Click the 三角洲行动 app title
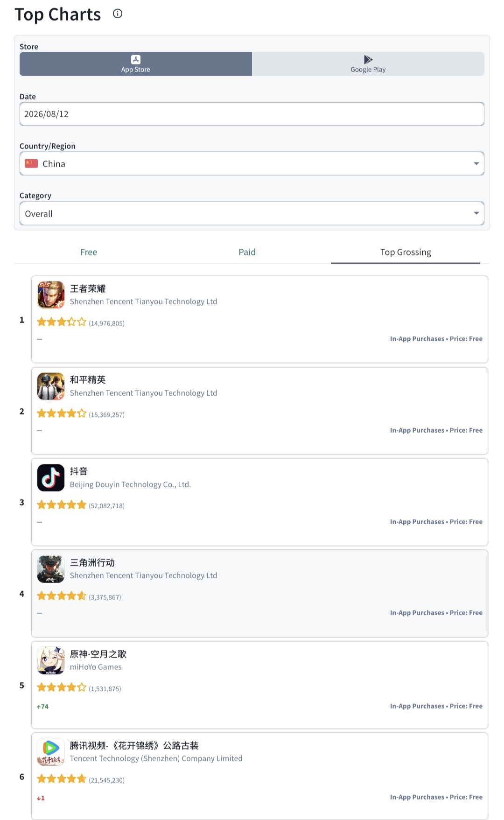504x820 pixels. [92, 562]
